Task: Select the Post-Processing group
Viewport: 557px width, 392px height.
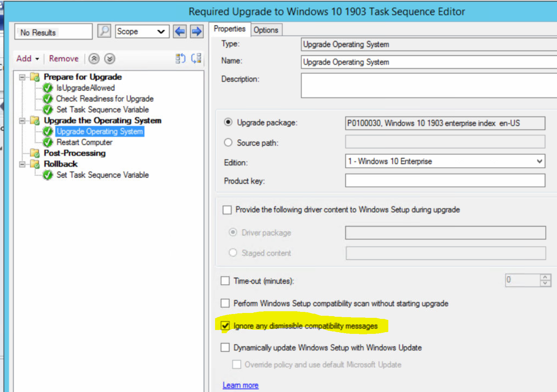Action: 75,153
